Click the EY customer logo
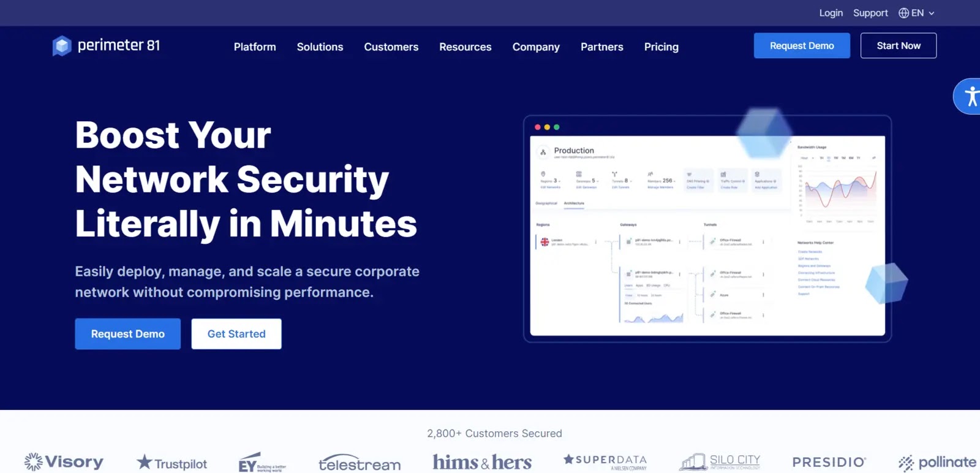The width and height of the screenshot is (980, 473). click(x=262, y=463)
